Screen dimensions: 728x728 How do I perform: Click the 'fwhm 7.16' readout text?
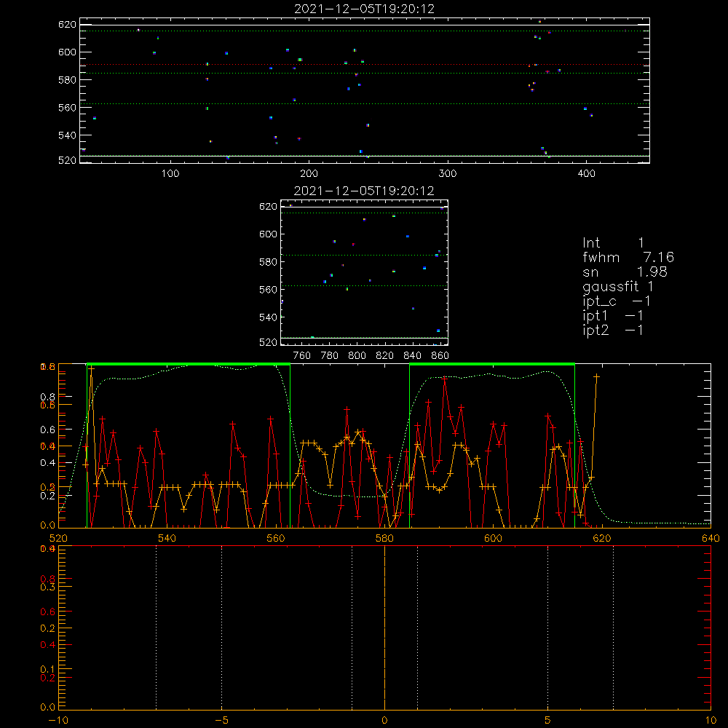(x=628, y=257)
